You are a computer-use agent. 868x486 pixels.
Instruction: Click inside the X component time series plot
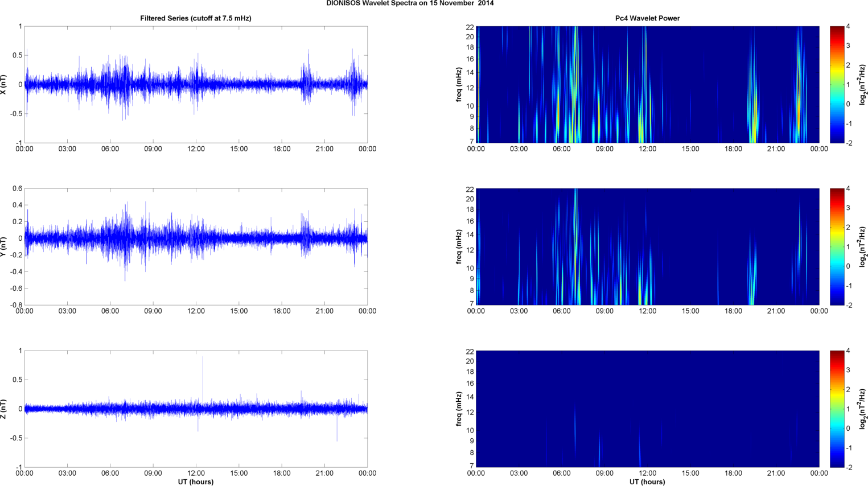point(196,84)
